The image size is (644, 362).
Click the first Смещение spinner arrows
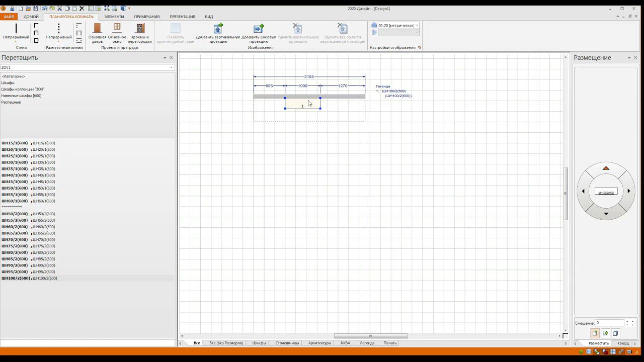pos(627,323)
